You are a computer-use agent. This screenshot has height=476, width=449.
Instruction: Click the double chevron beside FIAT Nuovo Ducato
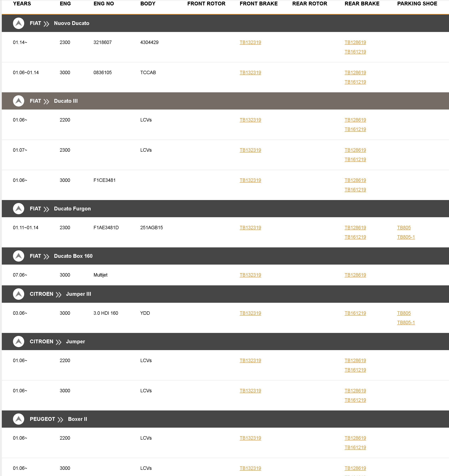coord(47,24)
